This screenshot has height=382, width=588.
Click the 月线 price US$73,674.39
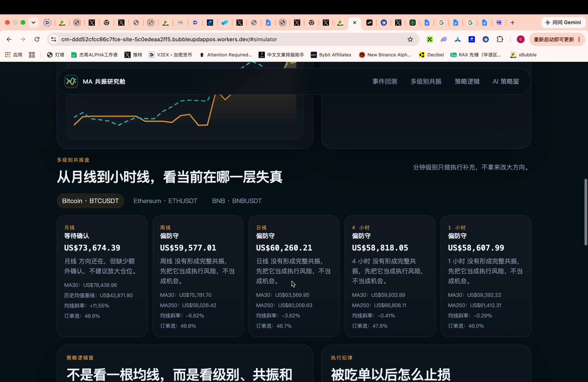tap(92, 248)
